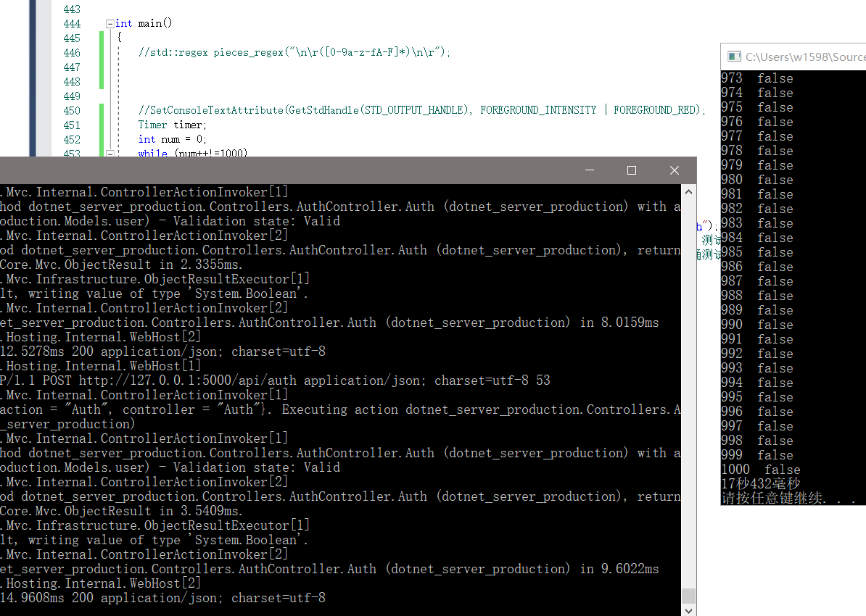
Task: Click the SetConsoleTextAttribute comment line
Action: tap(422, 110)
